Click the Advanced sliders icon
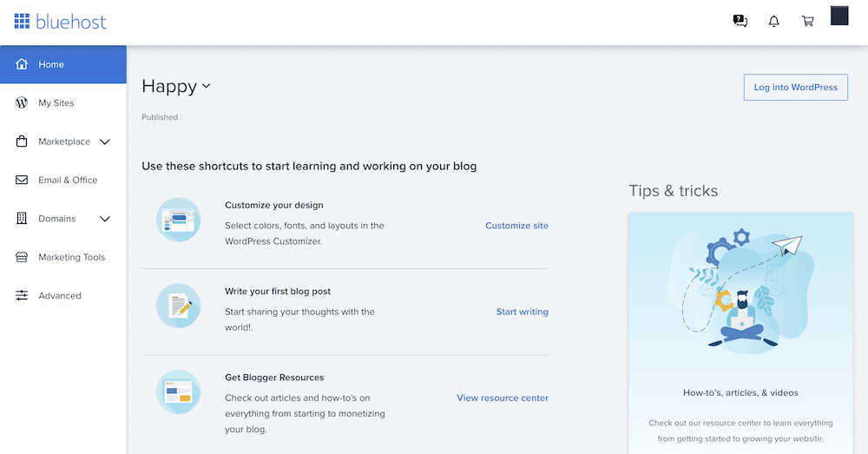This screenshot has height=454, width=868. pyautogui.click(x=22, y=295)
